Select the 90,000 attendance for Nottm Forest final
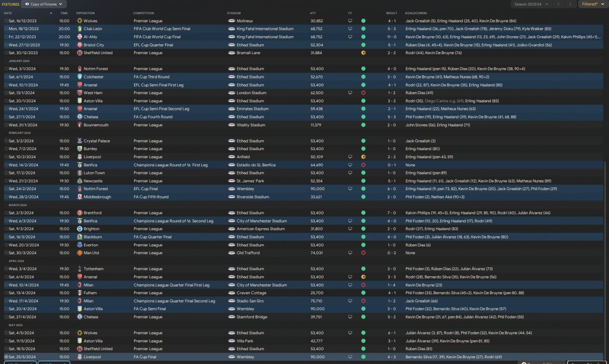This screenshot has width=609, height=364. pos(317,189)
